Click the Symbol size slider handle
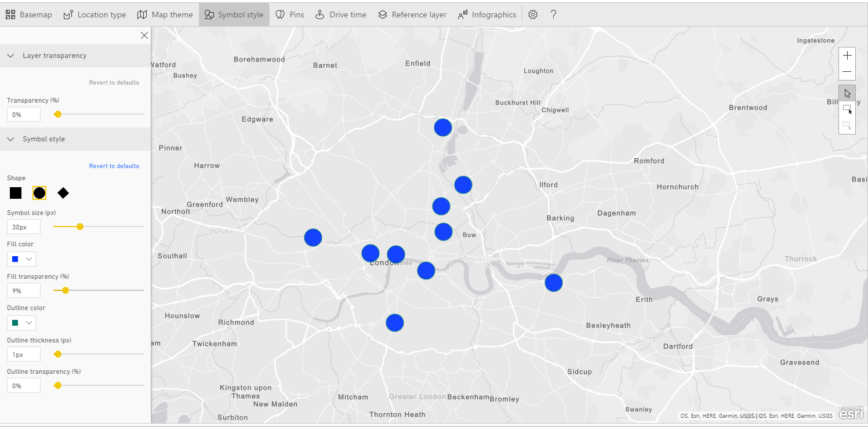The height and width of the screenshot is (430, 868). point(80,227)
